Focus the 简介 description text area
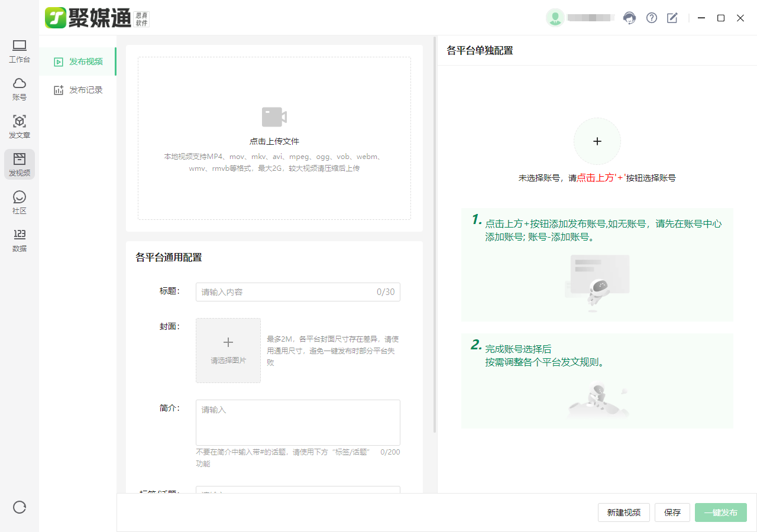Screen dimensions: 757x532 pos(298,423)
